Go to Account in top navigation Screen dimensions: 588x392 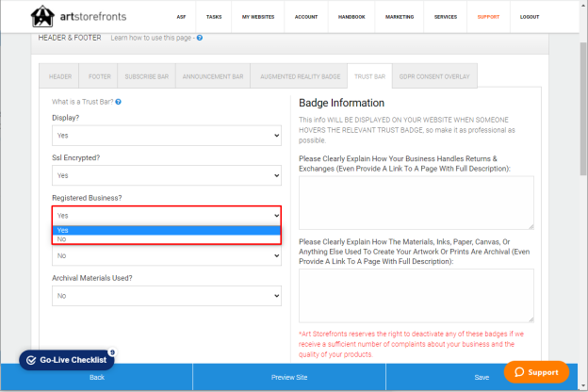pyautogui.click(x=306, y=17)
